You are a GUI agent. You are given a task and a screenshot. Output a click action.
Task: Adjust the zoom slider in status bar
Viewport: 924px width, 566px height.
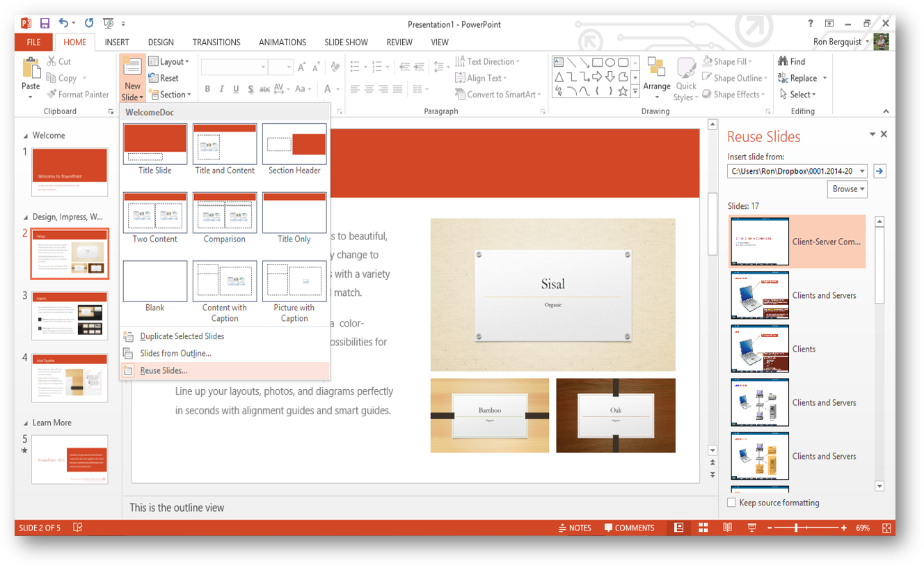797,528
